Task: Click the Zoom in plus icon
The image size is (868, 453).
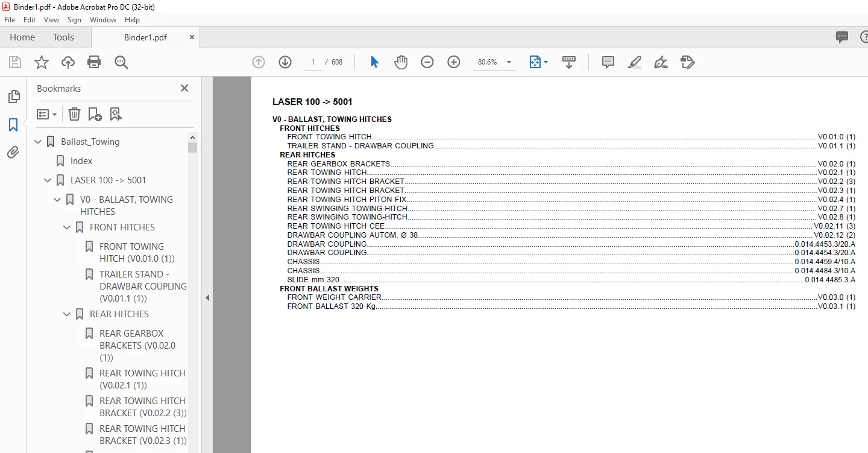Action: click(454, 62)
